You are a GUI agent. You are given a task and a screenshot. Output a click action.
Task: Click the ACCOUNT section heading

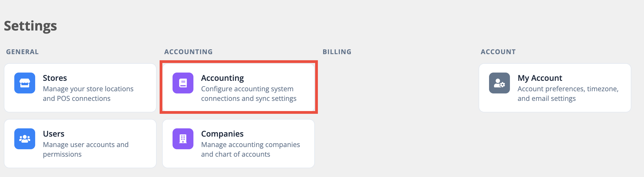[x=498, y=52]
